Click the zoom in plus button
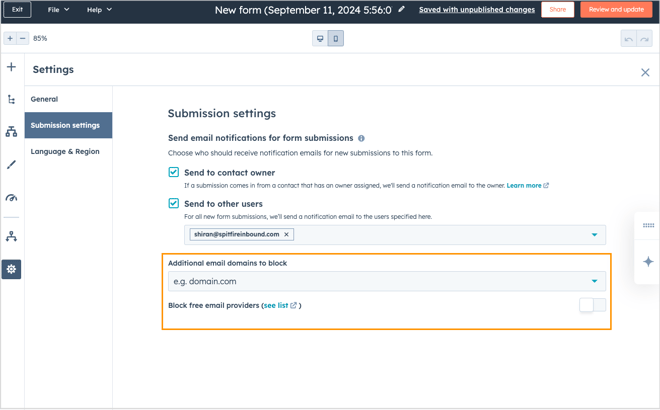 tap(10, 38)
